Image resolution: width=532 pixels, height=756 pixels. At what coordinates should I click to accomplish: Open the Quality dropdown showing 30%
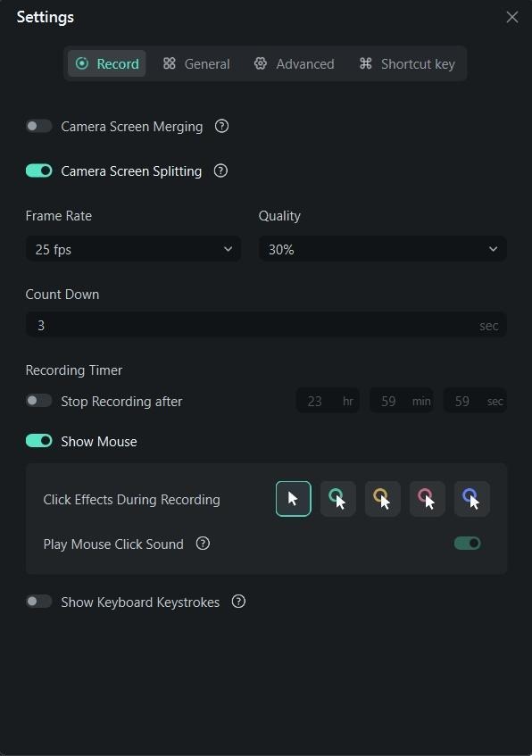(x=382, y=249)
